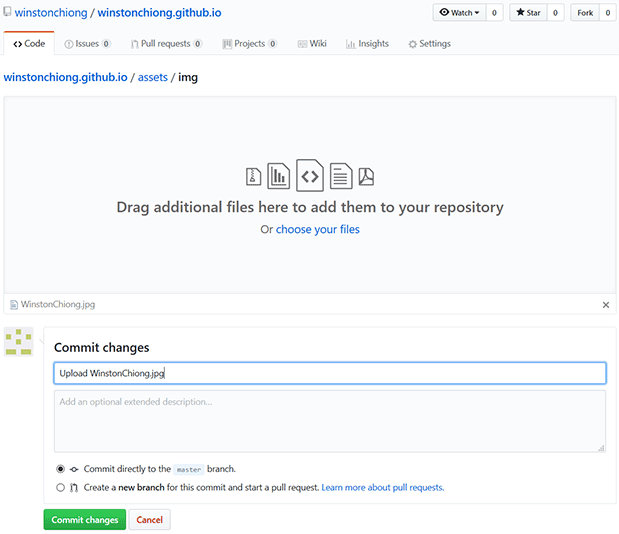Click the Drag additional files heading text
Image resolution: width=619 pixels, height=534 pixels.
point(310,207)
